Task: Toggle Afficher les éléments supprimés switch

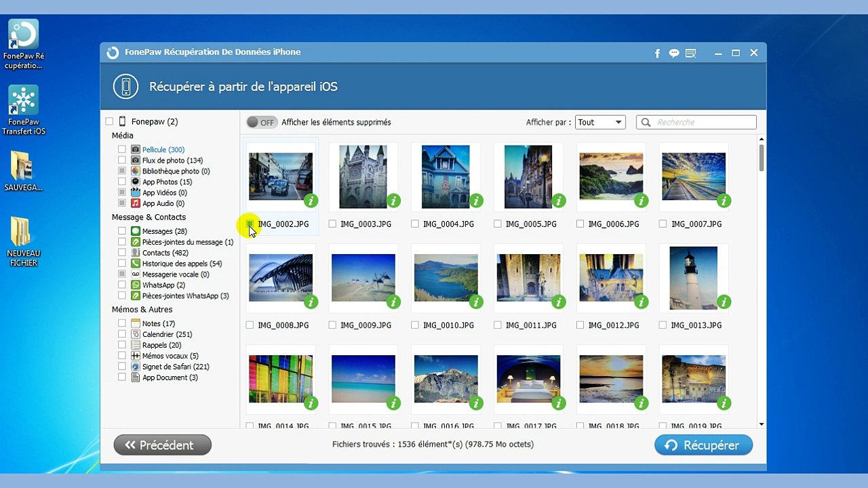Action: tap(261, 123)
